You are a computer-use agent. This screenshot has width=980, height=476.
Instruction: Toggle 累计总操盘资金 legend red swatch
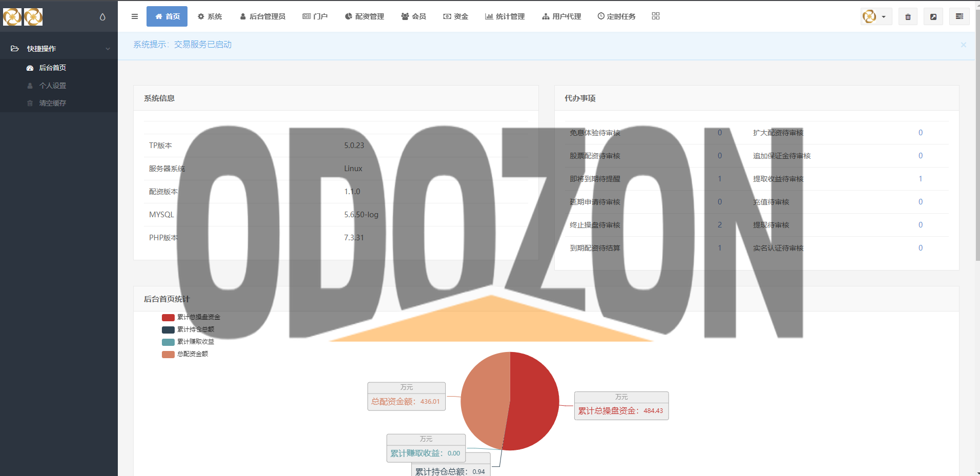(x=168, y=318)
